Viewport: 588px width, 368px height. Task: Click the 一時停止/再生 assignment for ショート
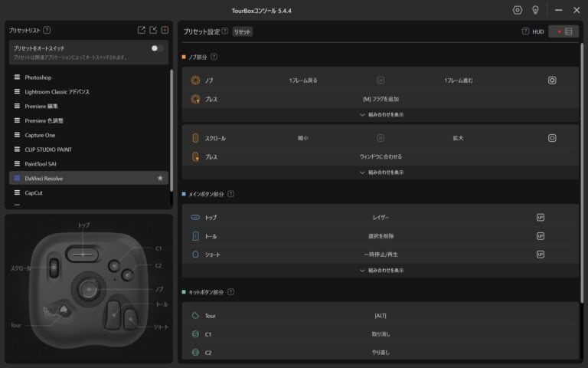[381, 255]
